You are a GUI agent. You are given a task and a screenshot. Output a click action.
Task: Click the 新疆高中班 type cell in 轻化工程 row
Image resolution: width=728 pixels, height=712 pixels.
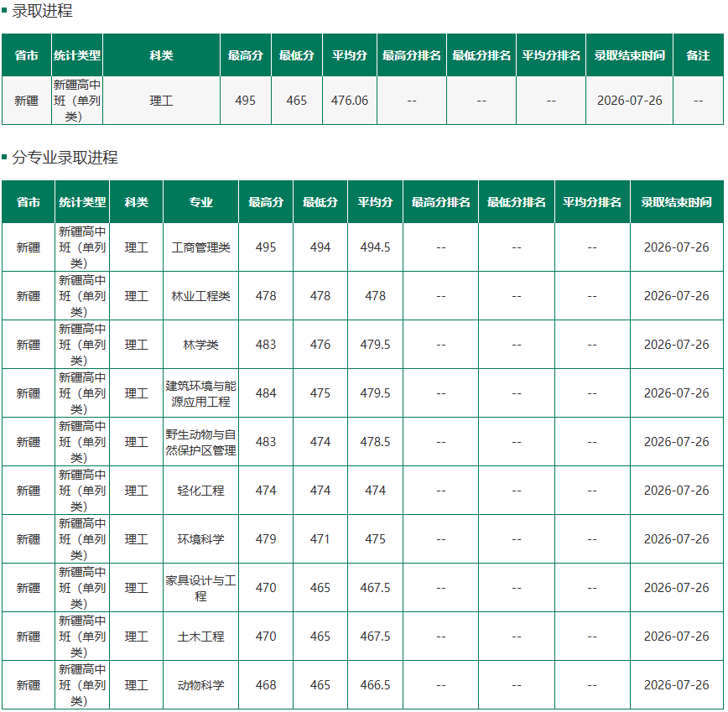click(82, 491)
